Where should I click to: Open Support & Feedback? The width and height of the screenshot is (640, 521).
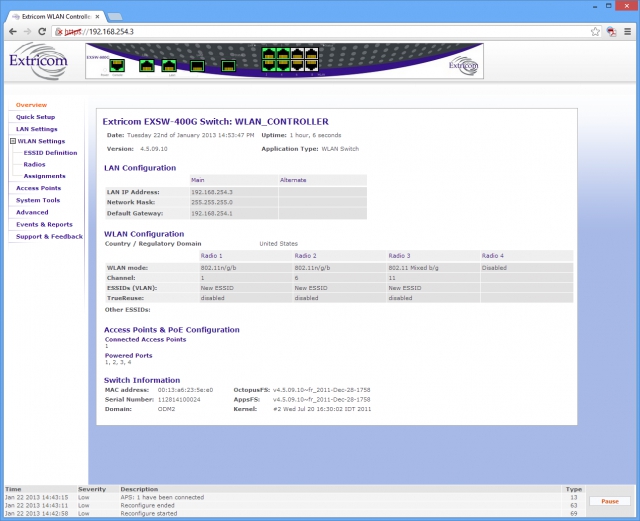(x=49, y=236)
